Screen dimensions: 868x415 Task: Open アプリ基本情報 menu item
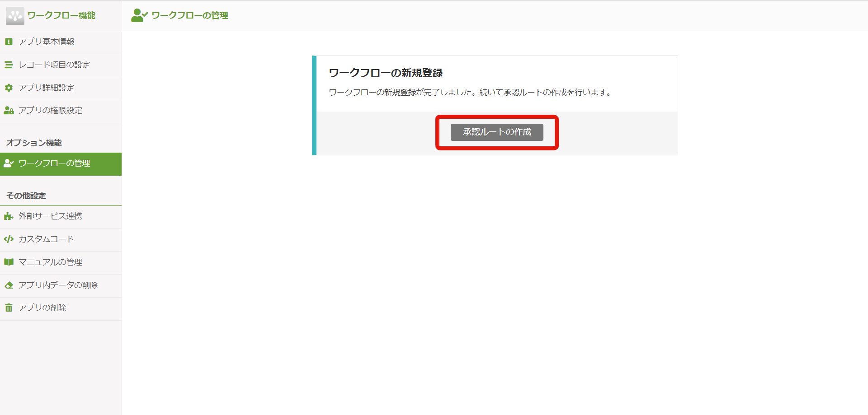click(x=61, y=42)
